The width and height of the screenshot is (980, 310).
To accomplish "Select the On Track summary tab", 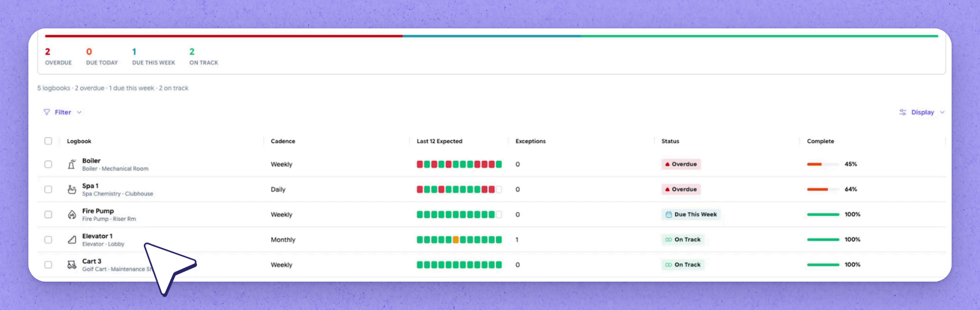I will [x=204, y=57].
